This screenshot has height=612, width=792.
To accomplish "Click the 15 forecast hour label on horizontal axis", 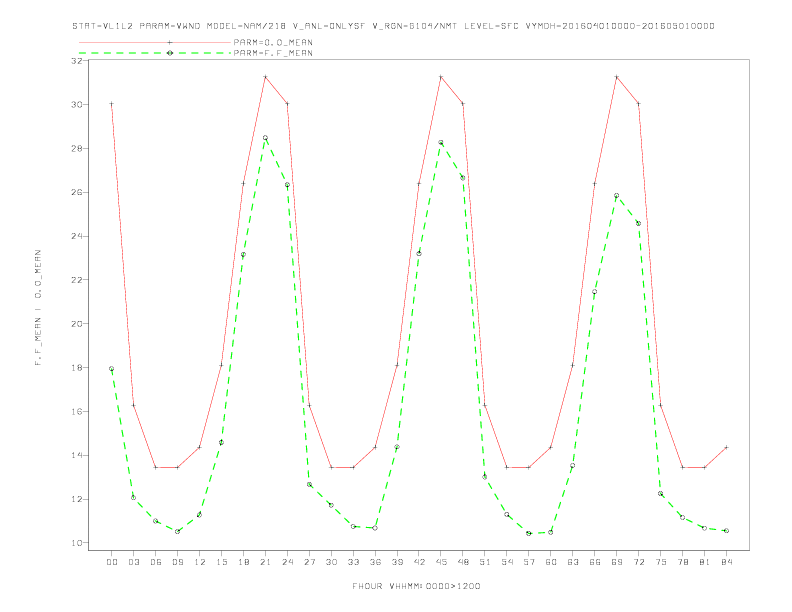I will coord(221,562).
